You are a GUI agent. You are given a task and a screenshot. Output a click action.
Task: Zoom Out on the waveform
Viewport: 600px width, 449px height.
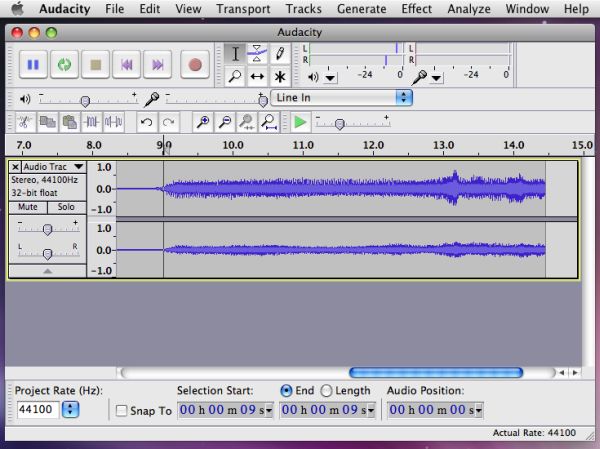click(225, 122)
